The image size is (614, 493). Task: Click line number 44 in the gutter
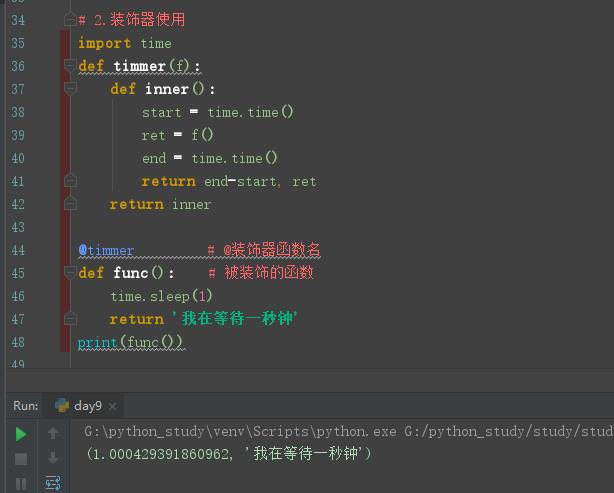(18, 250)
